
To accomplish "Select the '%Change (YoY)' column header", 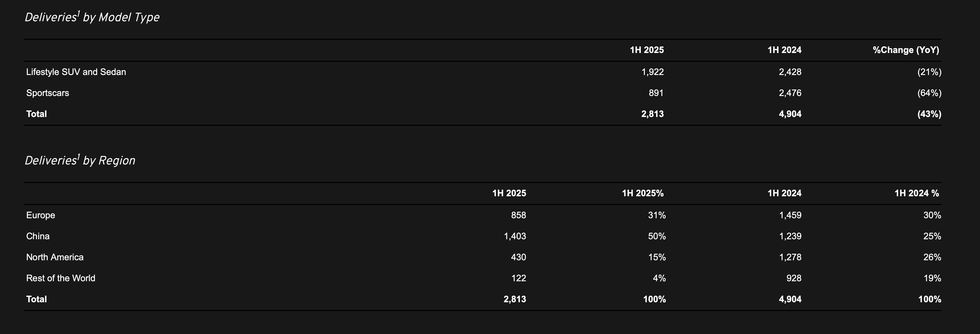I will click(906, 50).
